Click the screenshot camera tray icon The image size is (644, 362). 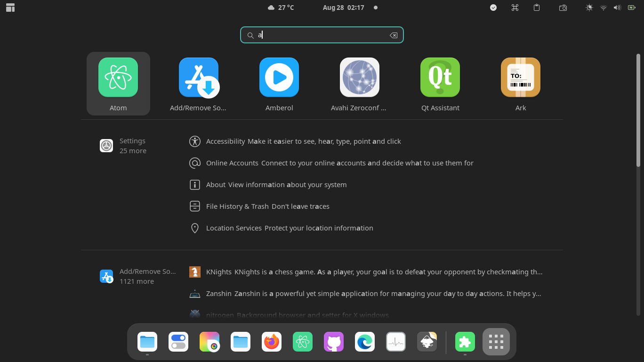(x=563, y=8)
